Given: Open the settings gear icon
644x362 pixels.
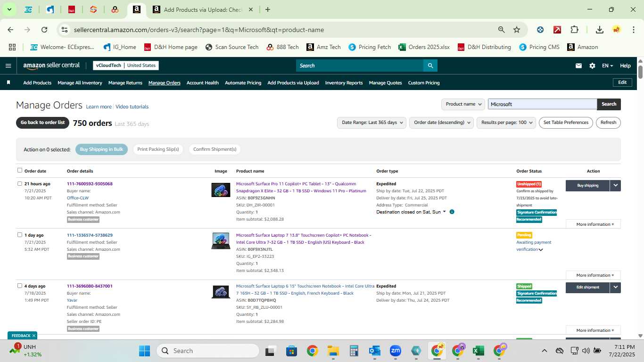Looking at the screenshot, I should 592,66.
